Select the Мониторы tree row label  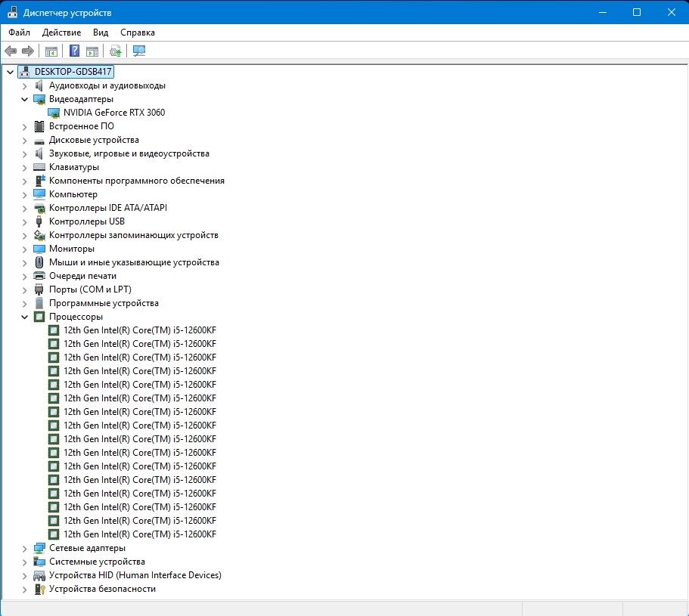click(x=72, y=249)
